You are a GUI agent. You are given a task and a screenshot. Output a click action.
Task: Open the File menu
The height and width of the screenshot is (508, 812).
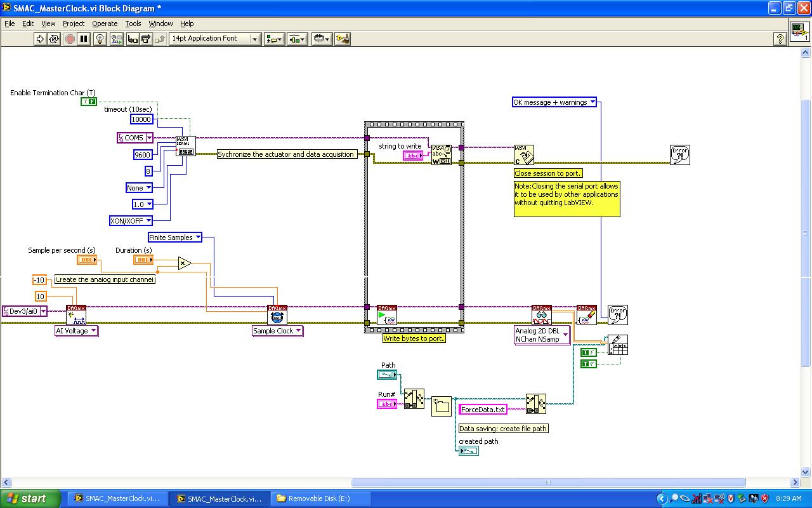[10, 23]
